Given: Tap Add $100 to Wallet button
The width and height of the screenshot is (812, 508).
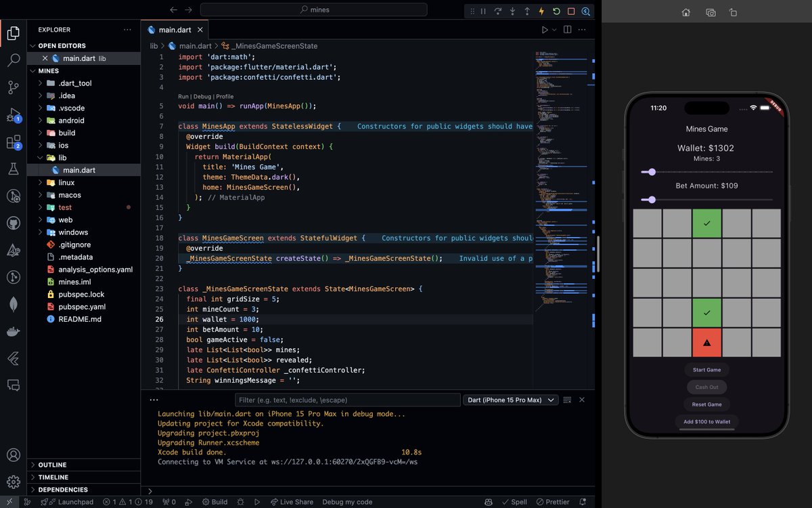Looking at the screenshot, I should coord(706,421).
